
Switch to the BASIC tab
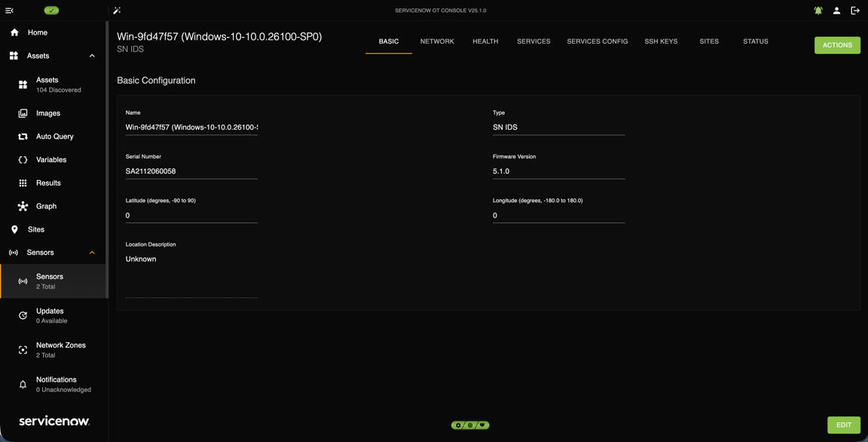click(x=389, y=41)
